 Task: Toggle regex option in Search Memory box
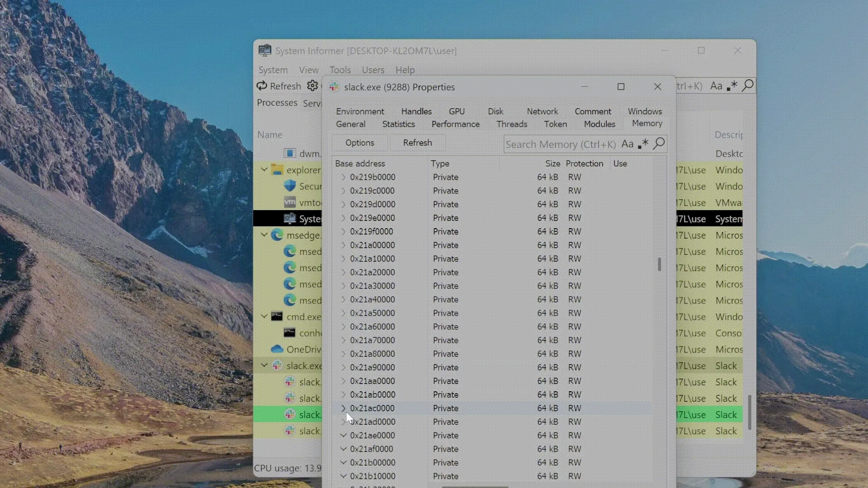point(643,144)
